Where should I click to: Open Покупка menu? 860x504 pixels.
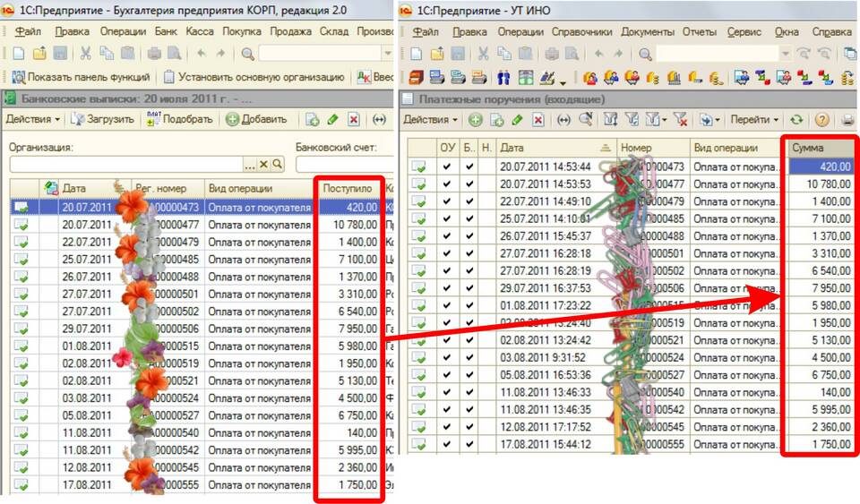[x=241, y=31]
